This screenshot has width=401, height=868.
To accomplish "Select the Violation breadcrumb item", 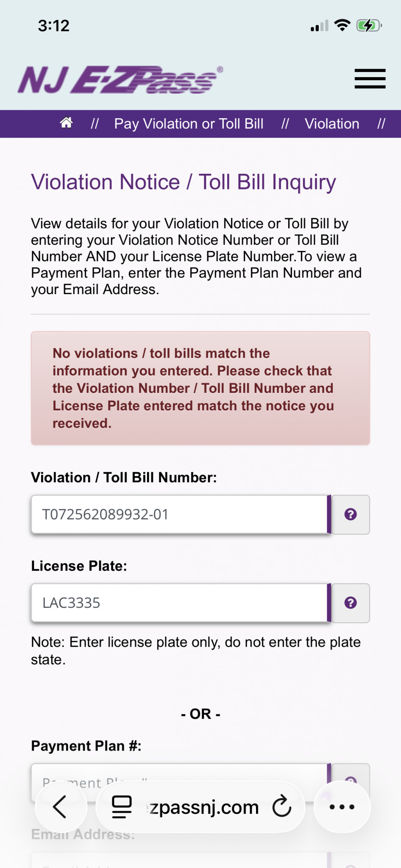I will [332, 124].
